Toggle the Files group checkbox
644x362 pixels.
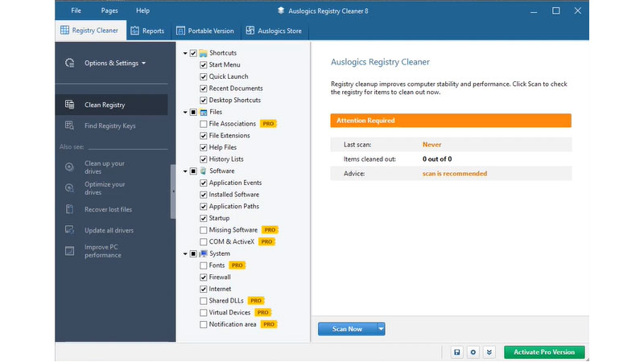[x=193, y=112]
